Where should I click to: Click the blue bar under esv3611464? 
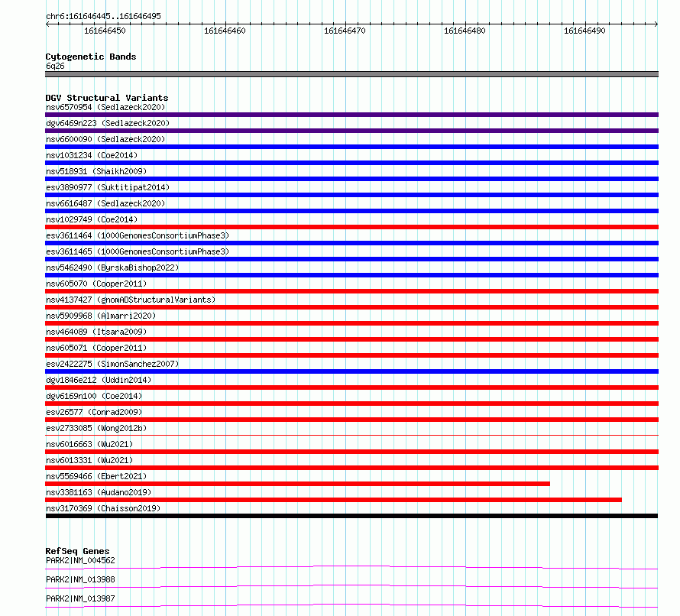coord(351,243)
